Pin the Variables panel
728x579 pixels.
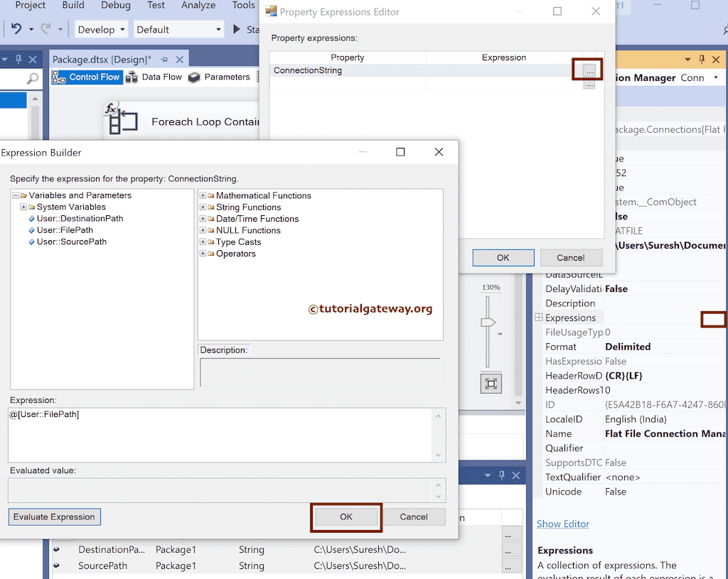click(501, 475)
